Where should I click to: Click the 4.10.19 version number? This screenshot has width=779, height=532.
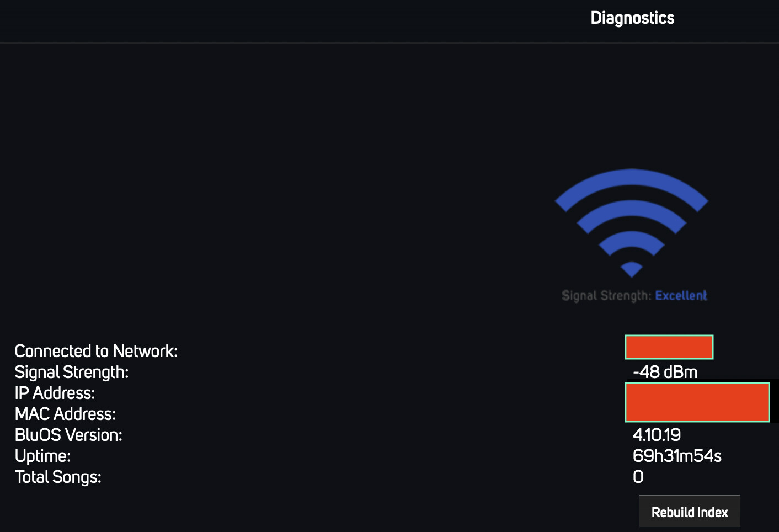tap(657, 435)
